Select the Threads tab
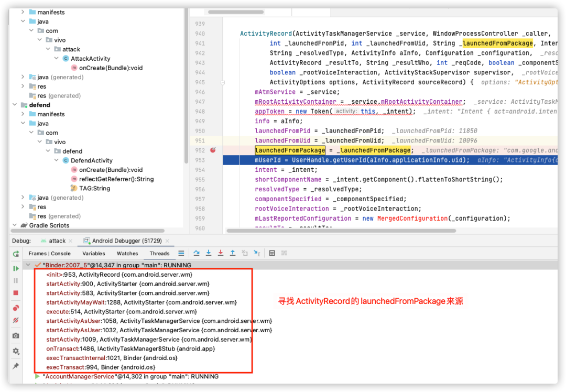This screenshot has width=566, height=392. tap(159, 254)
